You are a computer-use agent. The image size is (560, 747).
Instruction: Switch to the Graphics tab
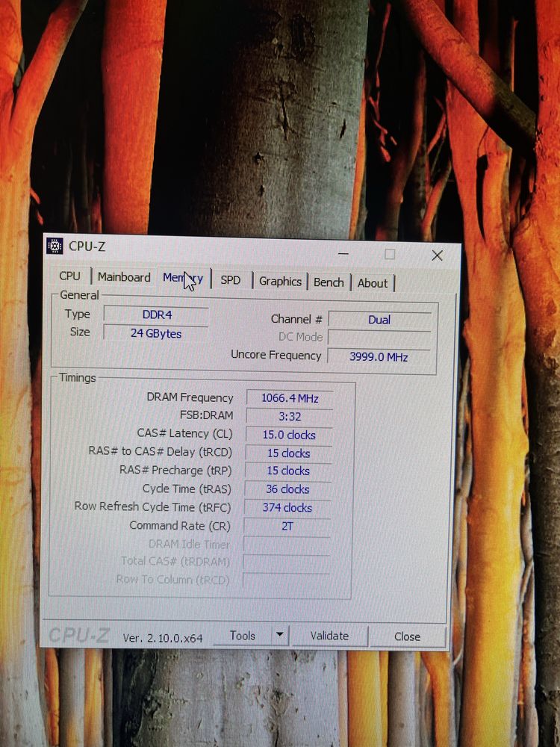tap(280, 282)
